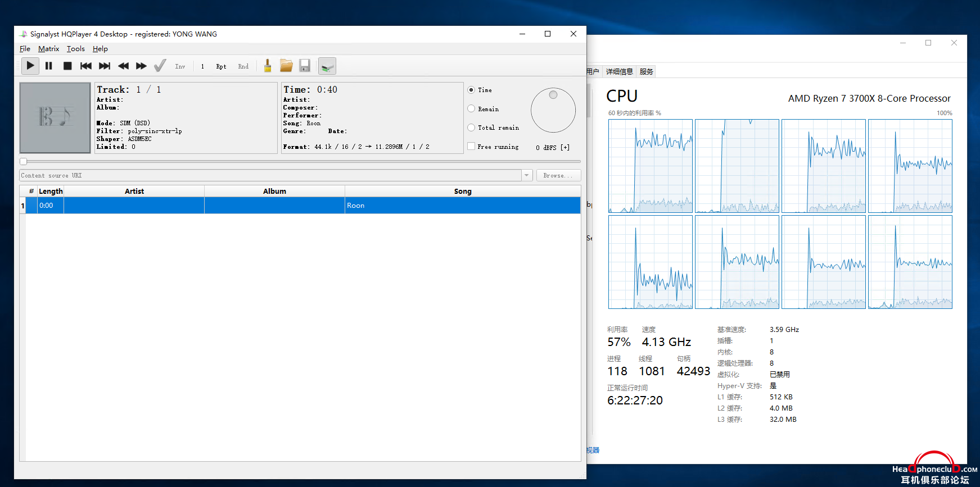Switch to 服务 tab in Task Manager
980x487 pixels.
[647, 71]
